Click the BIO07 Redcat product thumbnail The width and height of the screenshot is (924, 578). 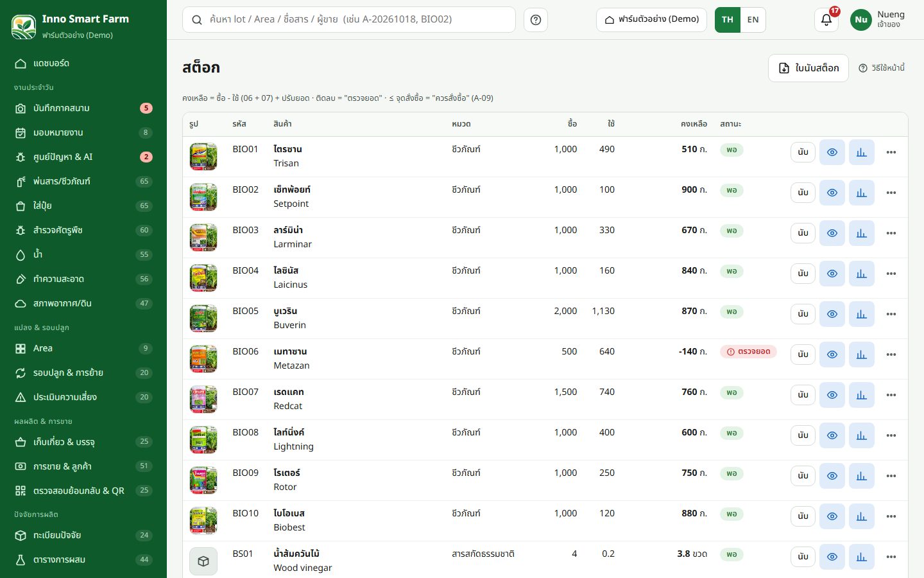203,399
